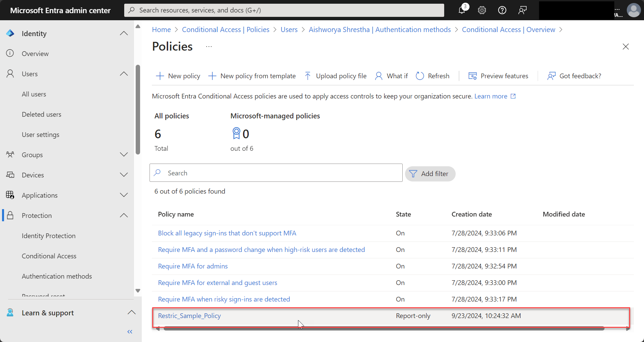
Task: Click the Microsoft-managed policies badge icon
Action: coord(236,133)
